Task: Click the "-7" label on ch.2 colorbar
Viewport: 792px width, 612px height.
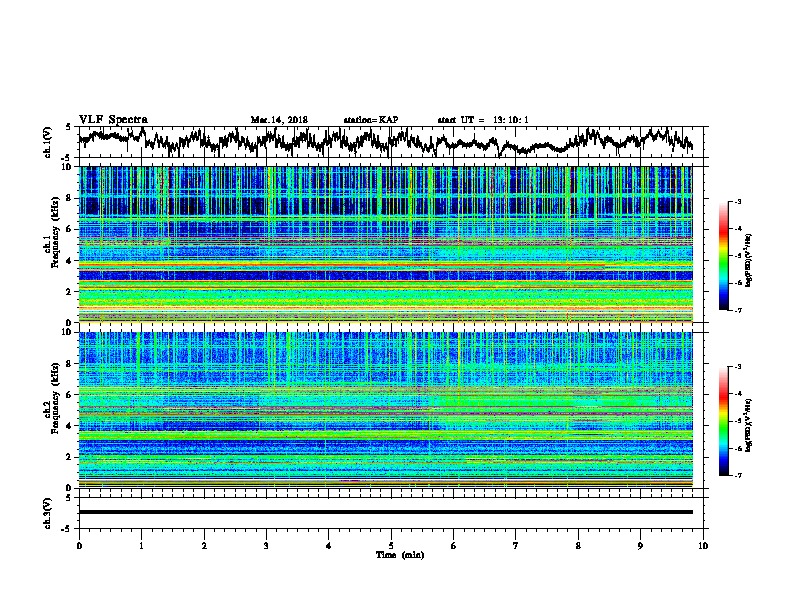Action: pyautogui.click(x=737, y=475)
